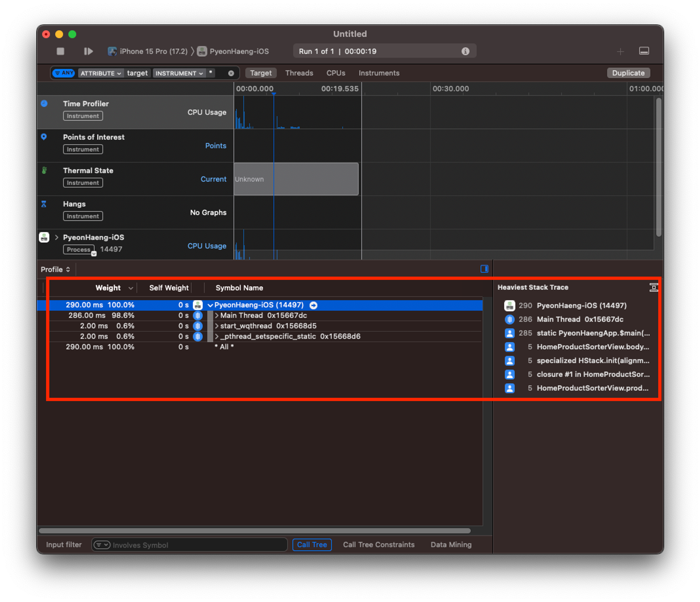700x602 pixels.
Task: Toggle the bottom detail pane icon
Action: [644, 51]
